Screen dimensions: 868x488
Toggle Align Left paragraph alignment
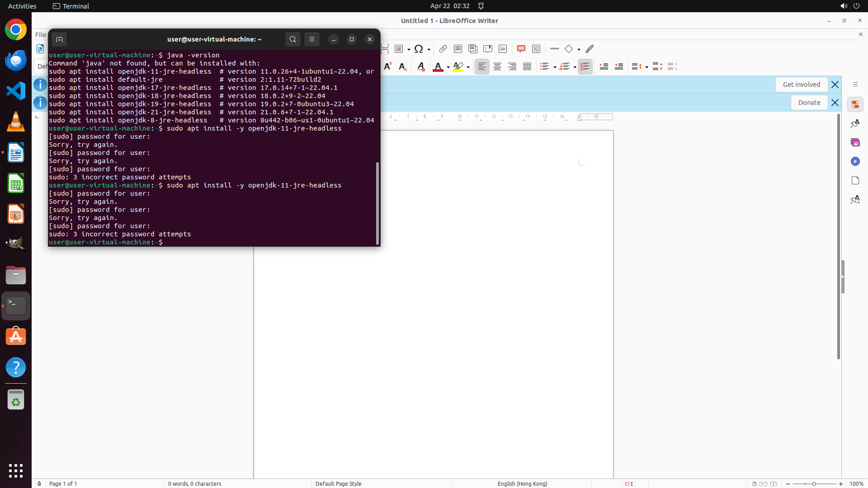point(482,67)
